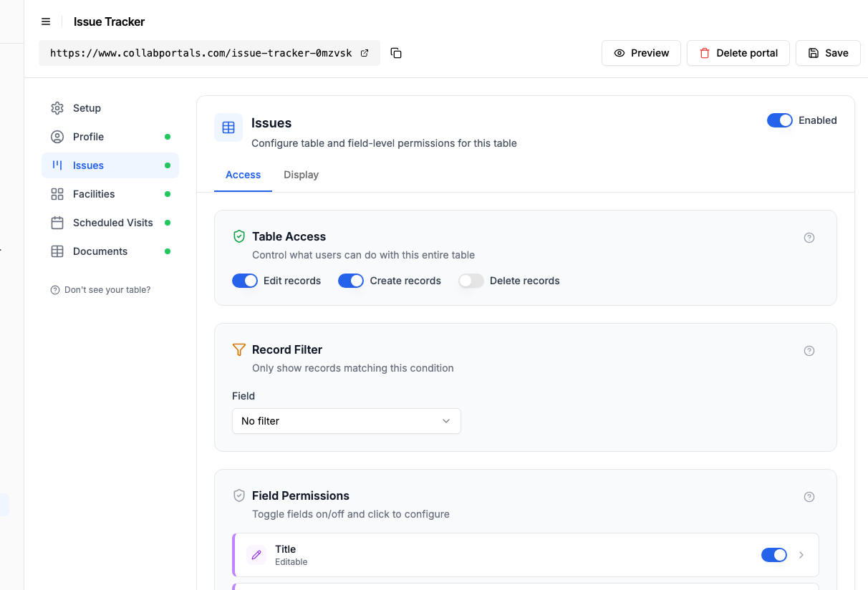Click the Setup gear icon
The height and width of the screenshot is (590, 868).
tap(57, 108)
